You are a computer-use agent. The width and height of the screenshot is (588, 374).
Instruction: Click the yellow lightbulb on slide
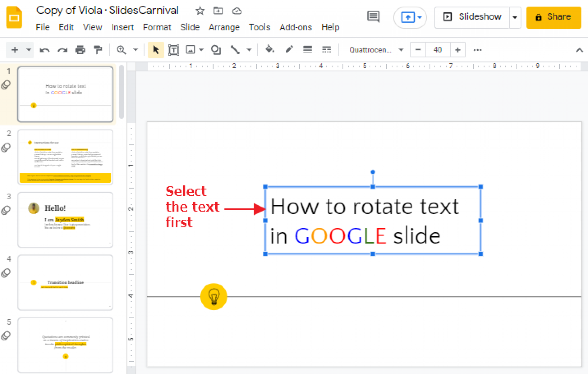pos(214,297)
